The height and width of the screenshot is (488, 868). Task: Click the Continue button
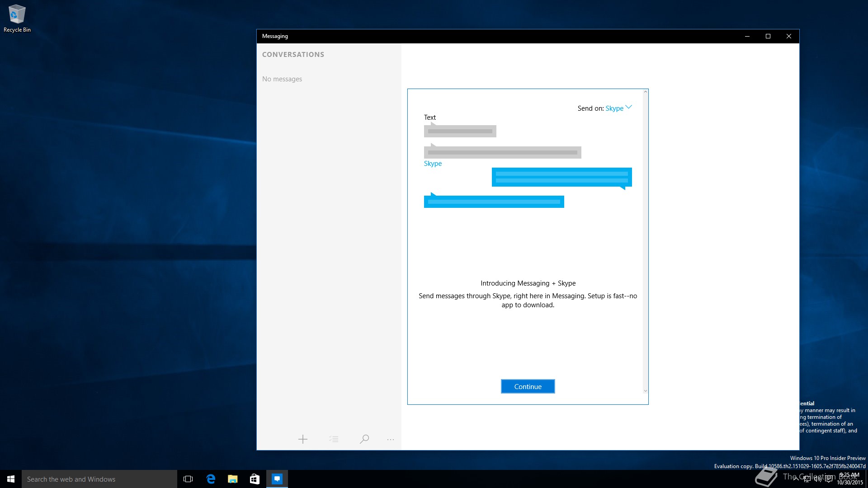(x=528, y=386)
